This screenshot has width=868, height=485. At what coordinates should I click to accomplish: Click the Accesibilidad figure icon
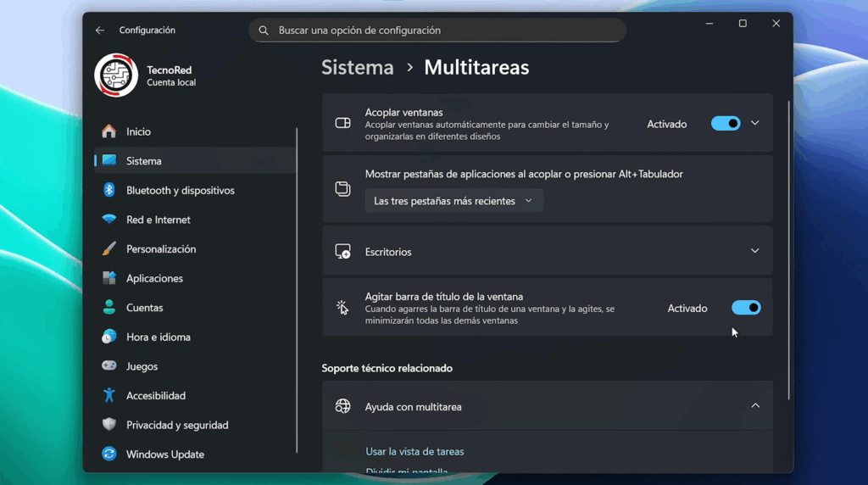click(109, 396)
